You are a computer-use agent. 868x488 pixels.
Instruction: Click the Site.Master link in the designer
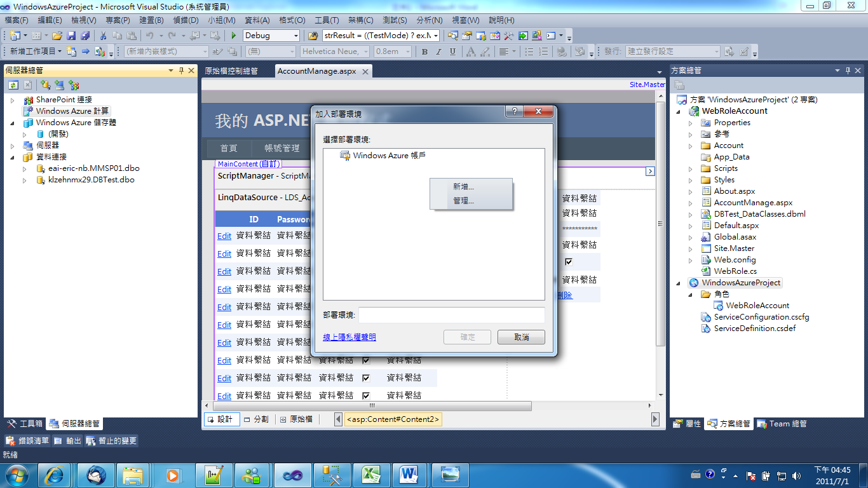pos(648,85)
